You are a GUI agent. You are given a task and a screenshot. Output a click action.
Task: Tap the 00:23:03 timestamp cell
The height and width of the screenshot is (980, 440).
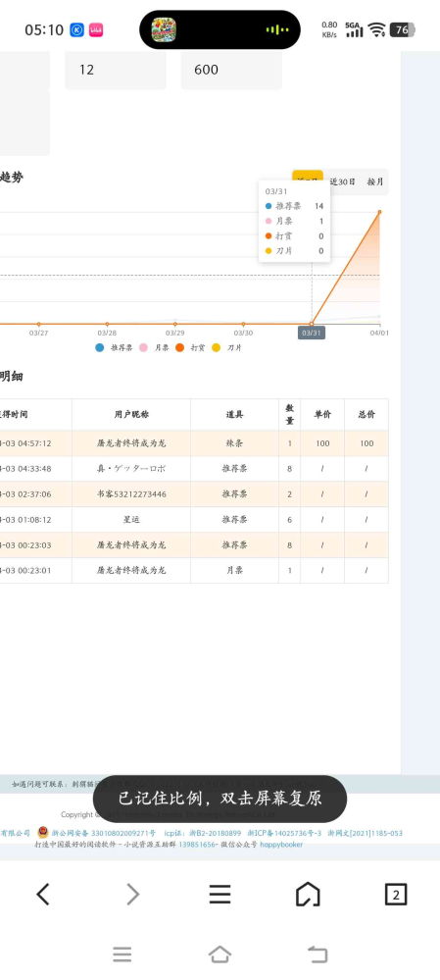pos(35,545)
